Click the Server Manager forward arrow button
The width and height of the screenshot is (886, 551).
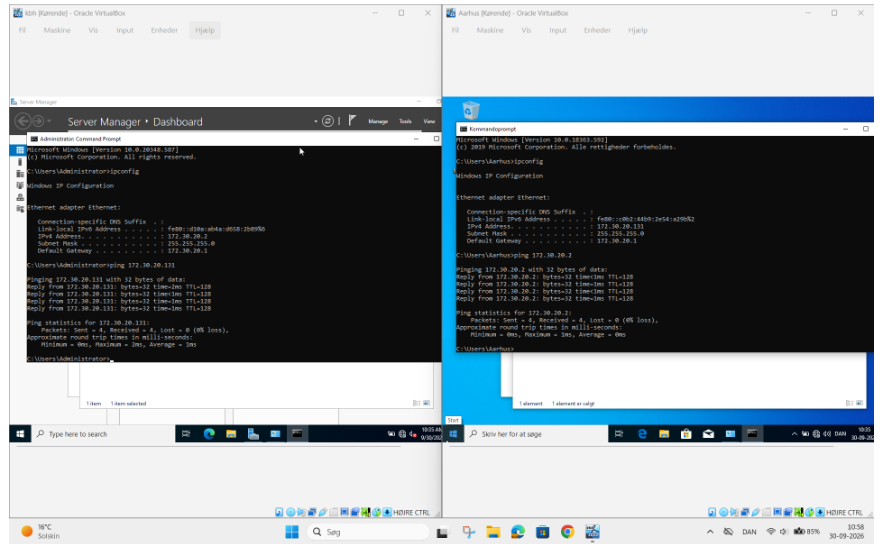(x=38, y=121)
